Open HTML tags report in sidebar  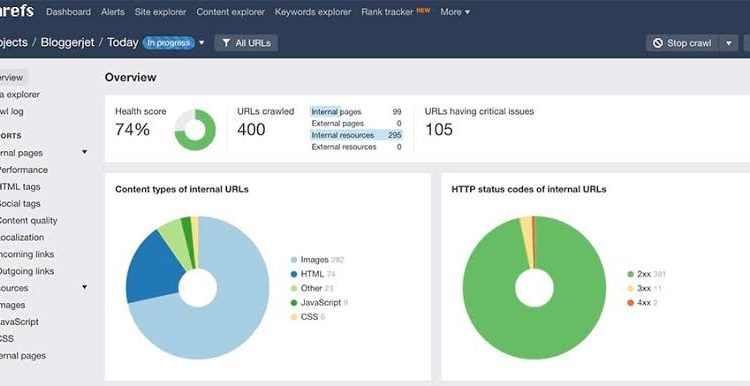(20, 187)
